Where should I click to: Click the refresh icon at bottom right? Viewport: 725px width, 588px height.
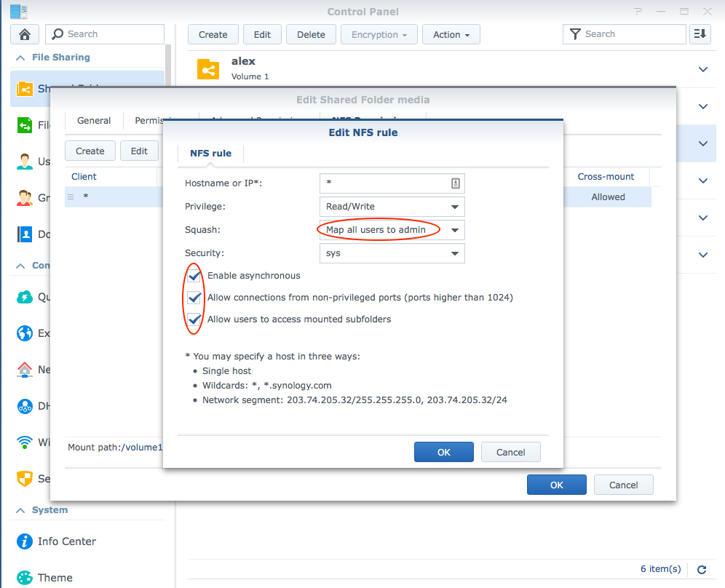(702, 570)
